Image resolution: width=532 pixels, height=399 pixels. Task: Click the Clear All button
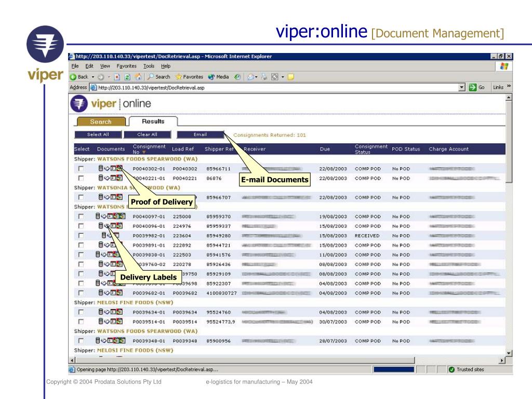coord(147,135)
